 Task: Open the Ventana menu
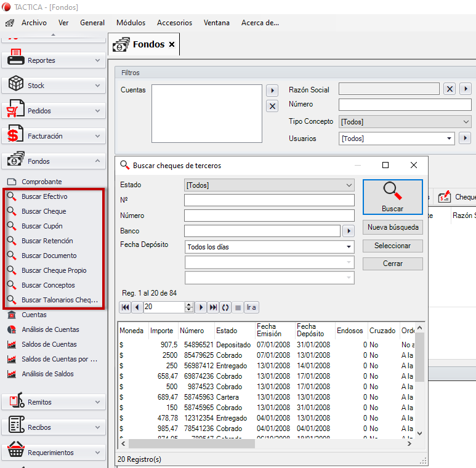point(216,23)
